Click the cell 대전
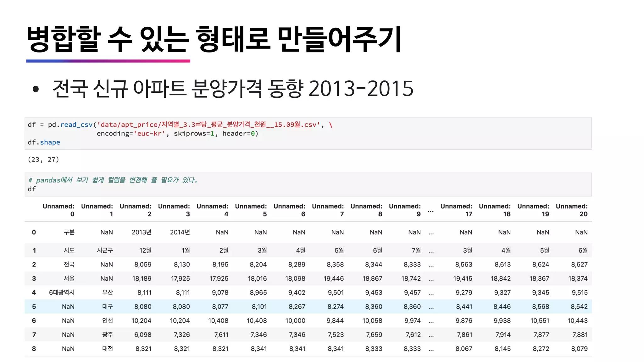 click(x=108, y=349)
